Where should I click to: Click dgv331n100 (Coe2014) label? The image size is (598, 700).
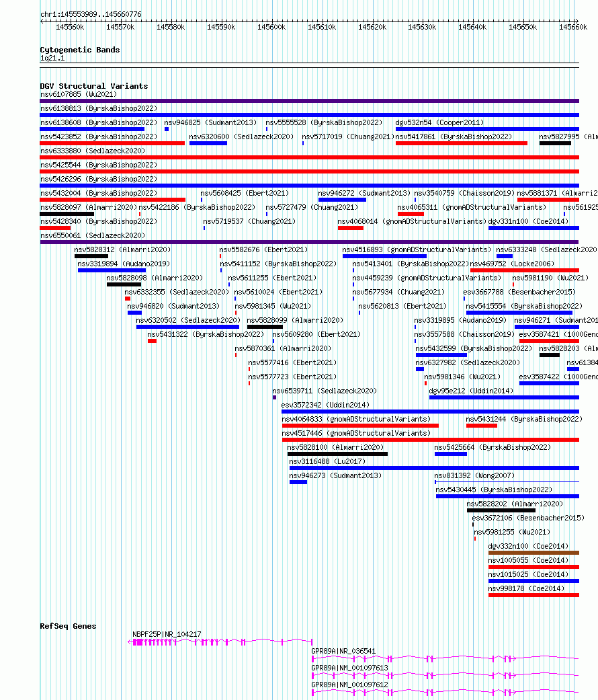pyautogui.click(x=528, y=221)
